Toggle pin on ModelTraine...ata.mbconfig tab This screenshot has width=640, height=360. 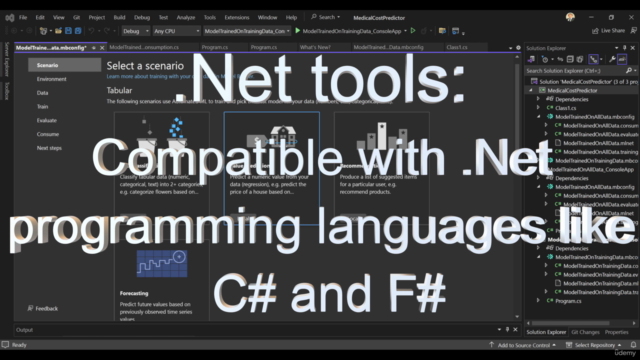click(x=93, y=48)
